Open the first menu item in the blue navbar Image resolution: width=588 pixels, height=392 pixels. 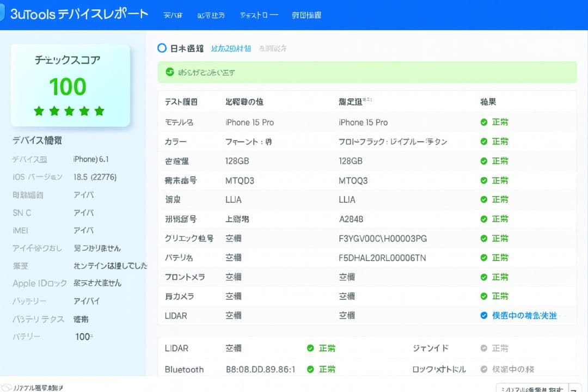click(173, 15)
